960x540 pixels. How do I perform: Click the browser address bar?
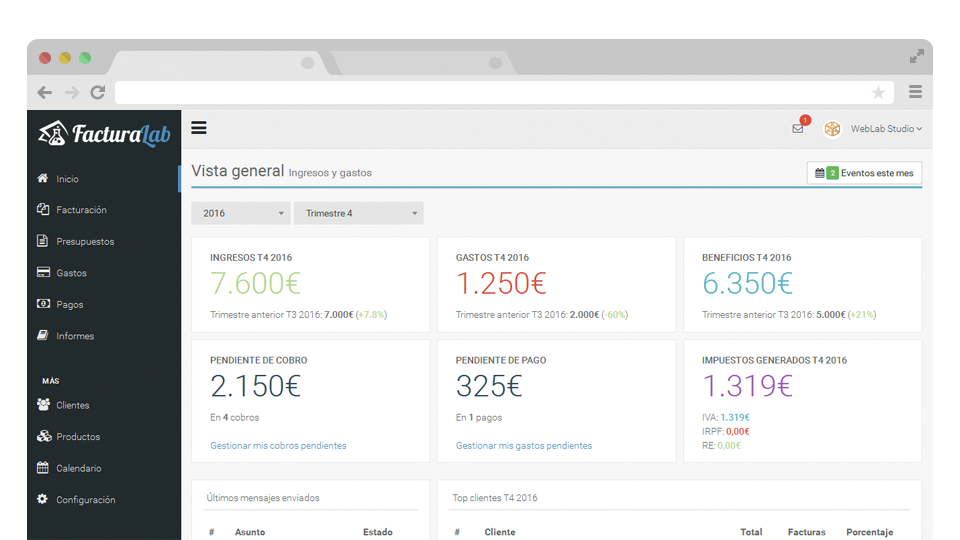point(490,92)
